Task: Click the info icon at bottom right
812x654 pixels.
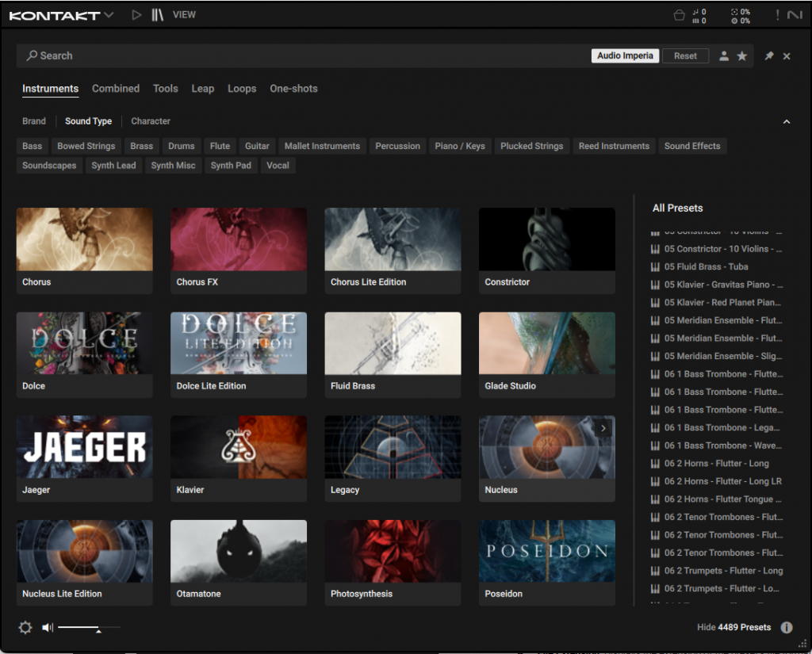Action: coord(787,627)
